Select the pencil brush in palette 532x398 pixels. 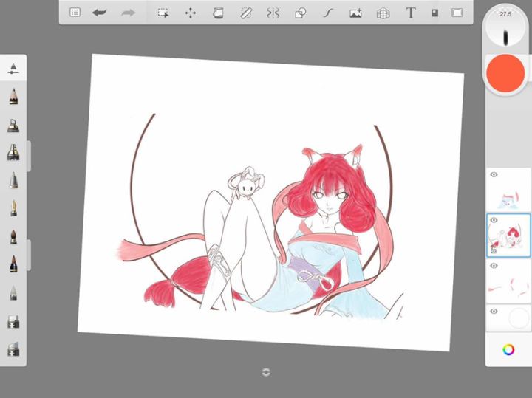tap(13, 96)
